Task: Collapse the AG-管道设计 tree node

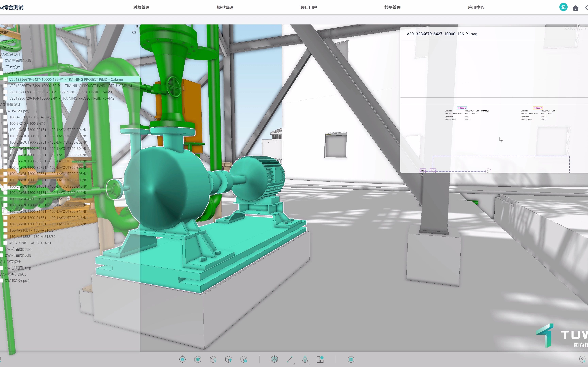Action: [11, 105]
